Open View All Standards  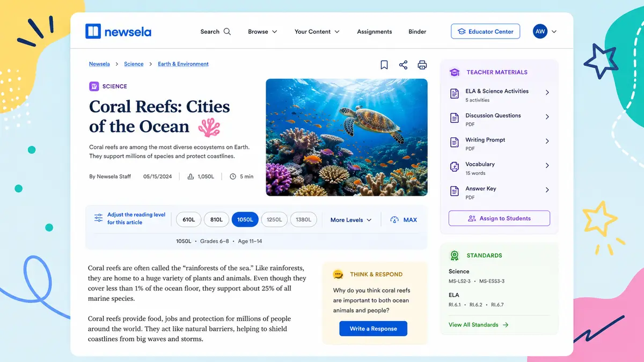click(x=479, y=325)
